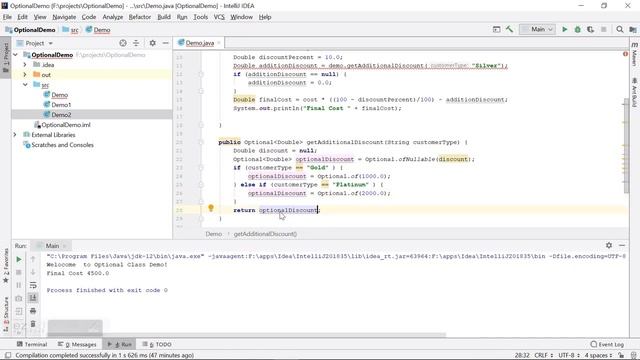Expand the out folder

[25, 75]
